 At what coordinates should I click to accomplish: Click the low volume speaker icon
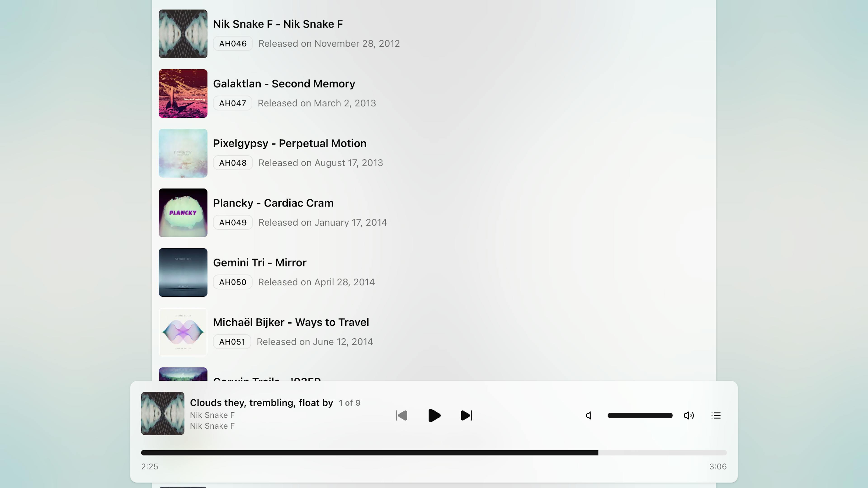[x=589, y=415]
